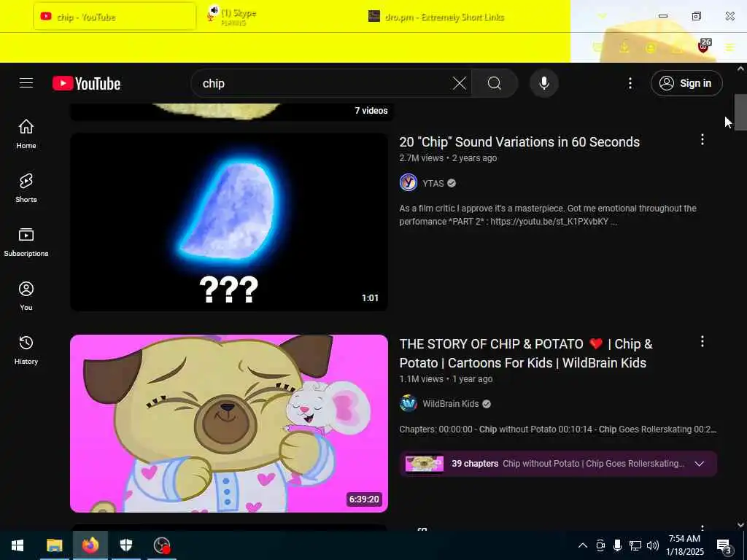
Task: Open the You section in sidebar
Action: tap(26, 296)
